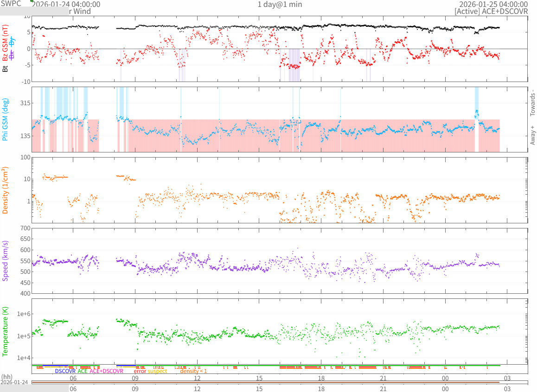
Task: Click the orange density<1 legend label
Action: coord(193,371)
